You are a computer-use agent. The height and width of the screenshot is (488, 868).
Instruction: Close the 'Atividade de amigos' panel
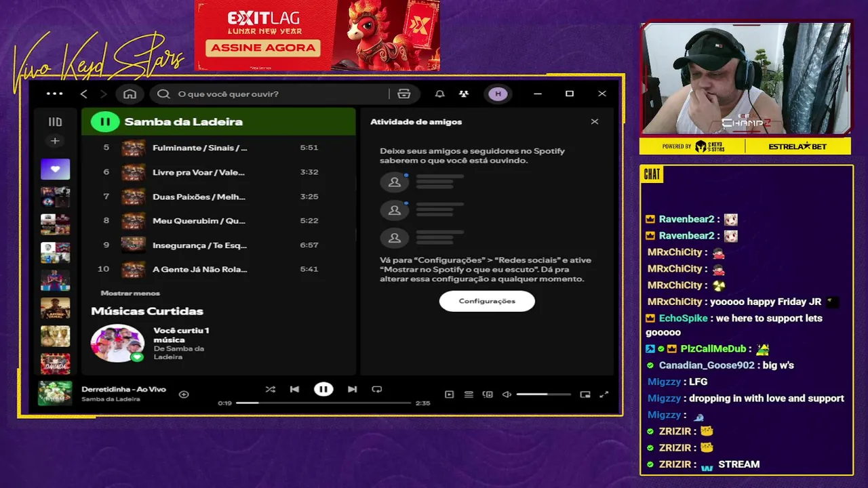595,122
